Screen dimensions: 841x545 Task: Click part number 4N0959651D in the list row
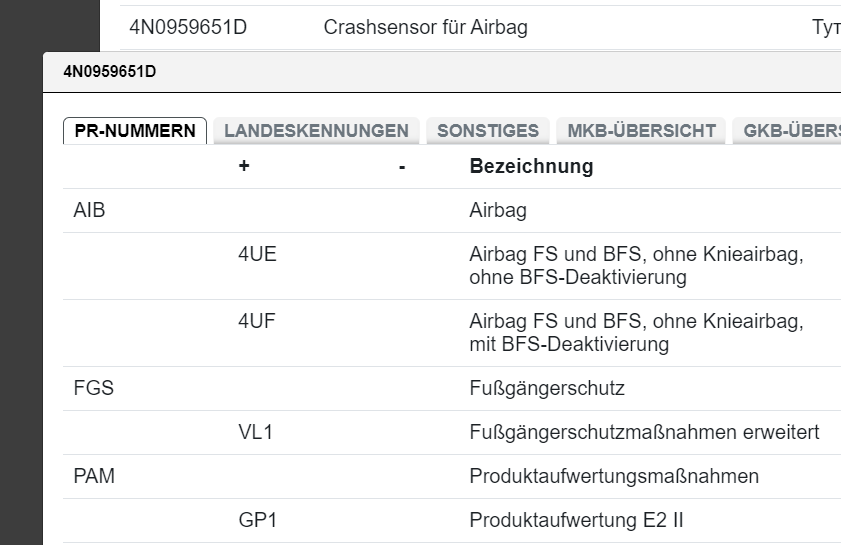point(188,28)
